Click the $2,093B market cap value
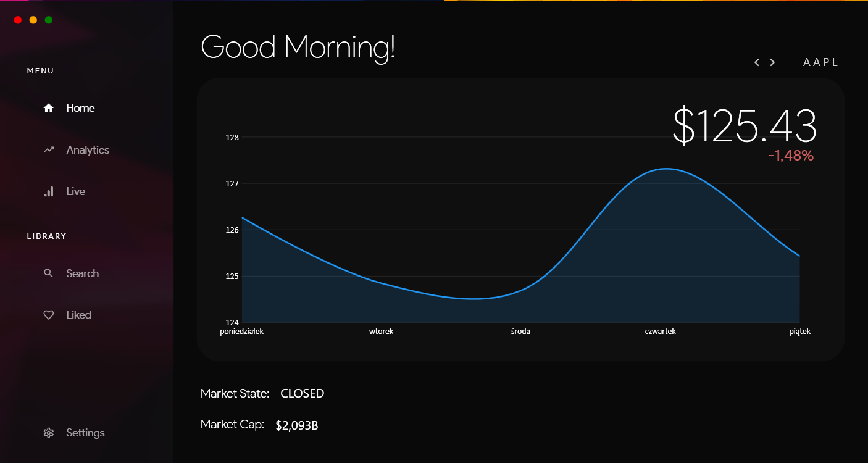Screen dimensions: 868x463 pyautogui.click(x=297, y=425)
